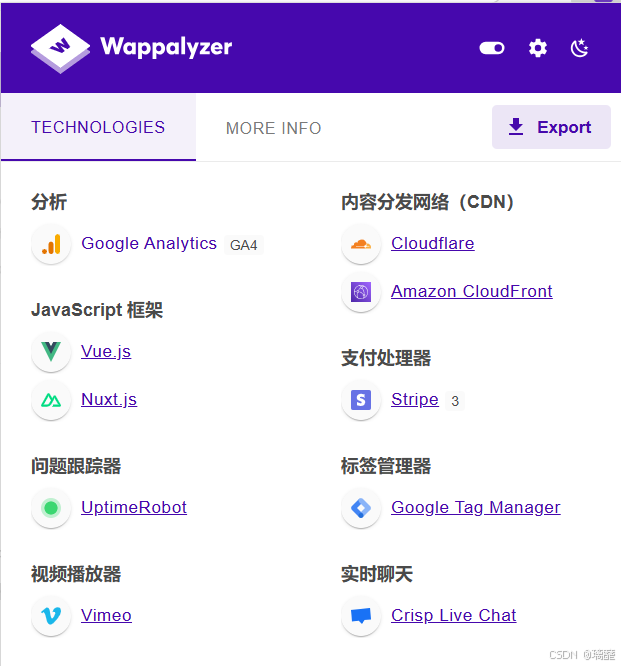The height and width of the screenshot is (666, 621).
Task: Click the Cloudflare cloud icon
Action: point(361,244)
